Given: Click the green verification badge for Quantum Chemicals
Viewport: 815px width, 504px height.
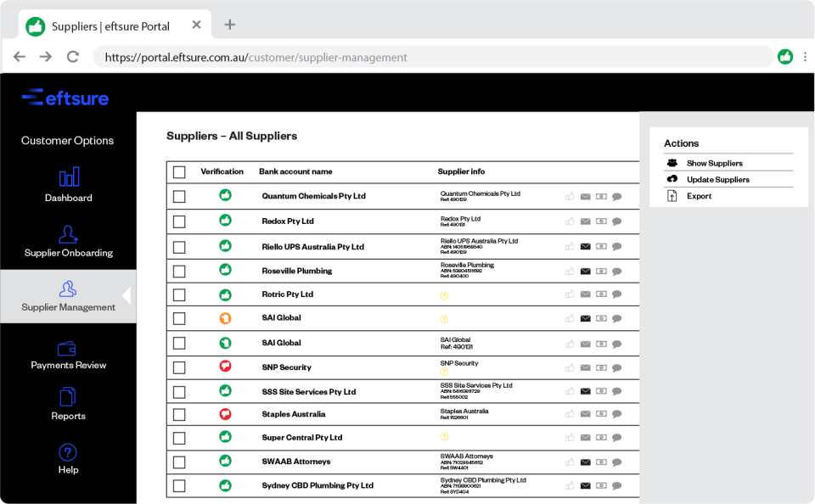Looking at the screenshot, I should 225,194.
